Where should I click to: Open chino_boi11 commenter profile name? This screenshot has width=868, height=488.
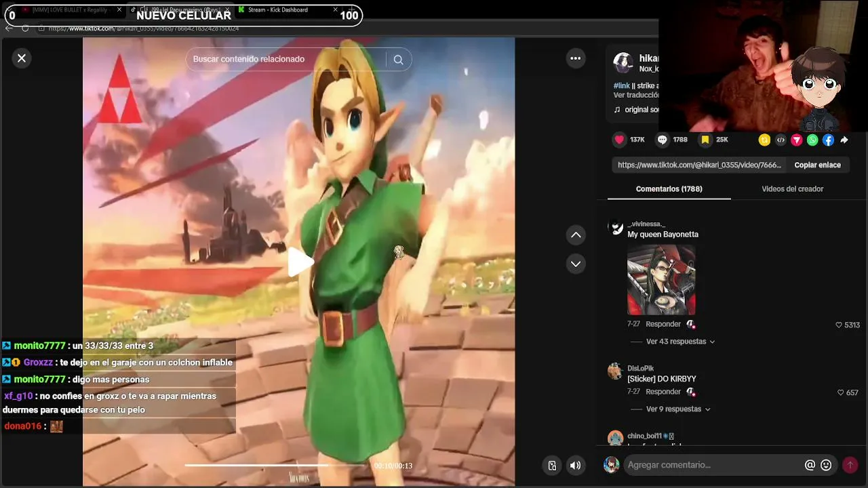pyautogui.click(x=644, y=436)
